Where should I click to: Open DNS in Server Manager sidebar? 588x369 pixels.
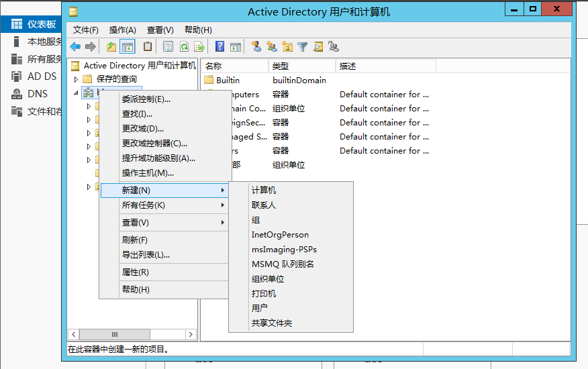(x=30, y=94)
